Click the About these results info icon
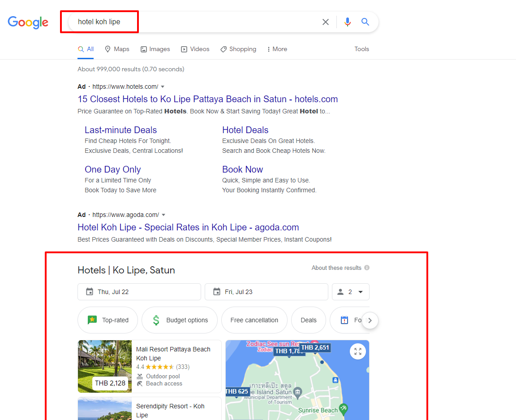Image resolution: width=516 pixels, height=420 pixels. pyautogui.click(x=366, y=268)
